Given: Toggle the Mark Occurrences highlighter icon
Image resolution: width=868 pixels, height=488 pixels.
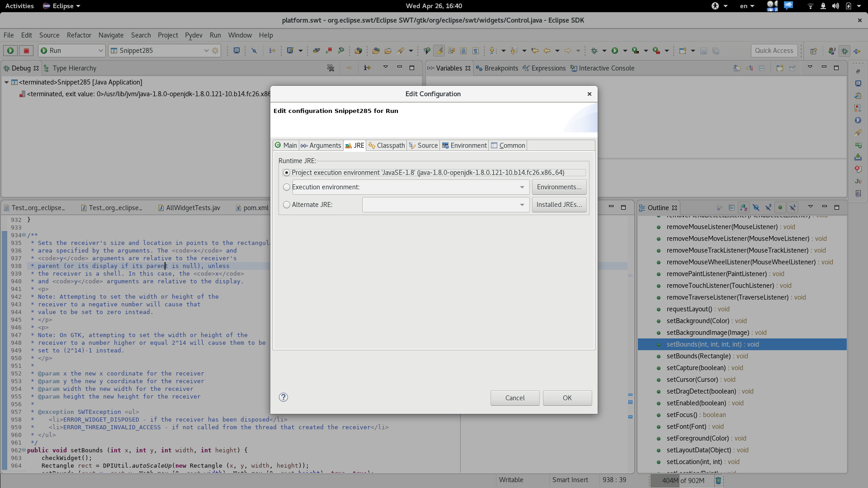Looking at the screenshot, I should tap(439, 51).
